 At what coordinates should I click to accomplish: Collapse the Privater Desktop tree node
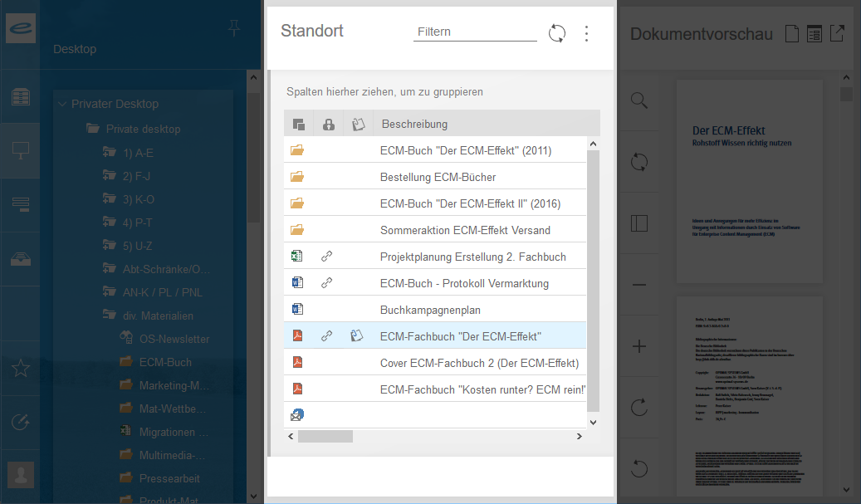coord(62,105)
